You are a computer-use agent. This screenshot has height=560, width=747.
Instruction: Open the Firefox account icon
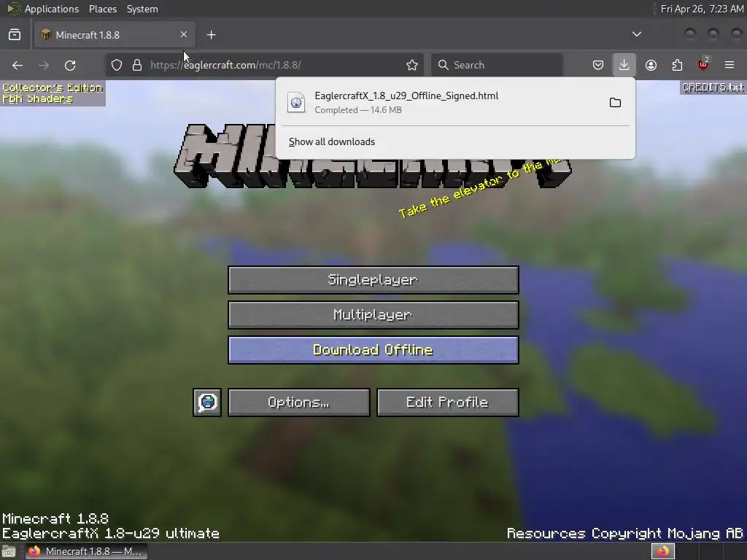(651, 65)
